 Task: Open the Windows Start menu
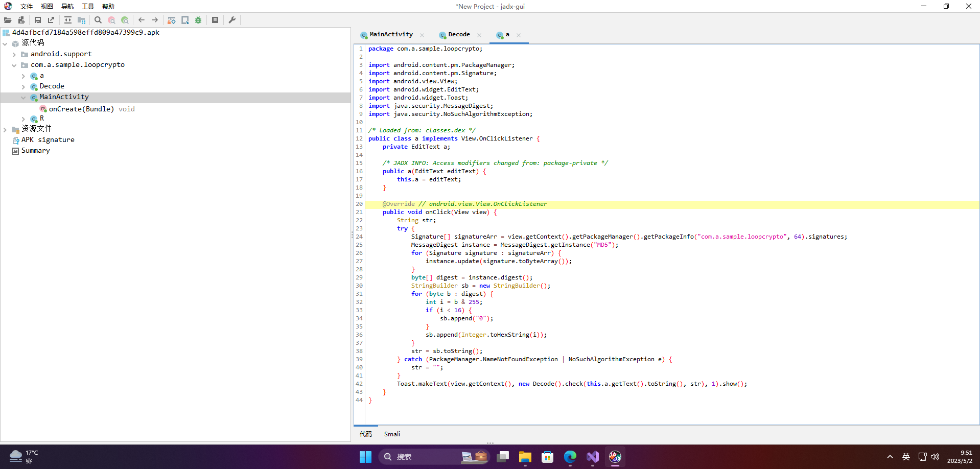point(365,457)
